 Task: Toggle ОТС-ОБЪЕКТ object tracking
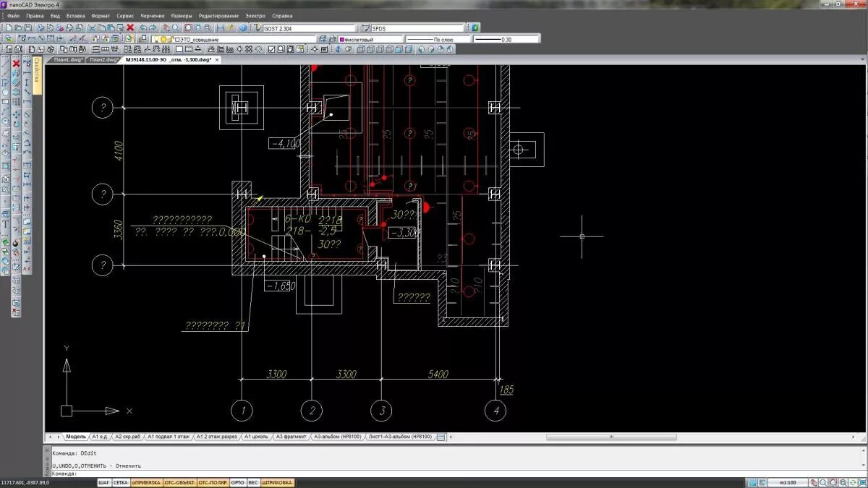click(179, 482)
